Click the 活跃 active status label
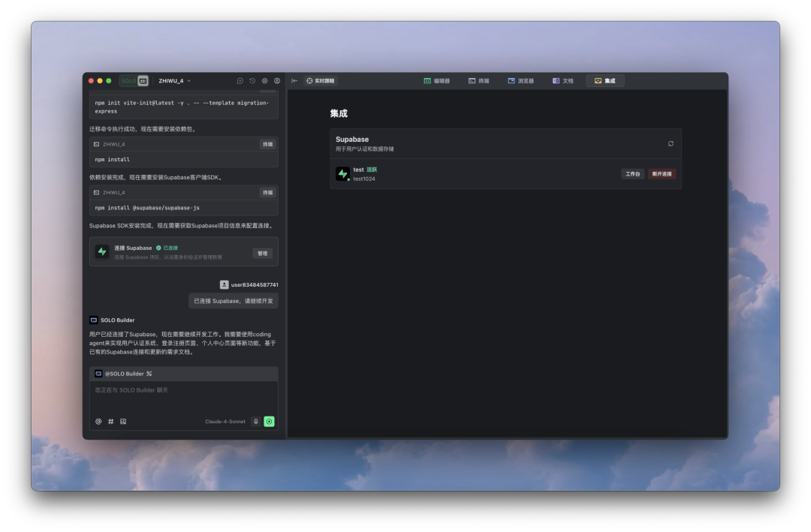811x532 pixels. point(372,170)
